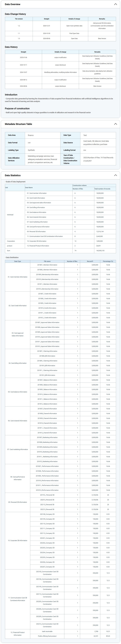
Task: Click the 2025-01-06 date in Data History
Action: pos(23,58)
